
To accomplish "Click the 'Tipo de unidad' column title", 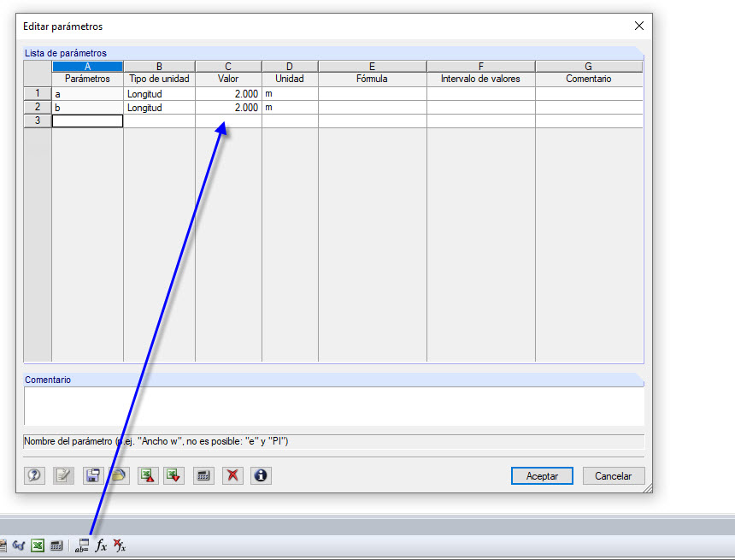I will click(x=159, y=79).
